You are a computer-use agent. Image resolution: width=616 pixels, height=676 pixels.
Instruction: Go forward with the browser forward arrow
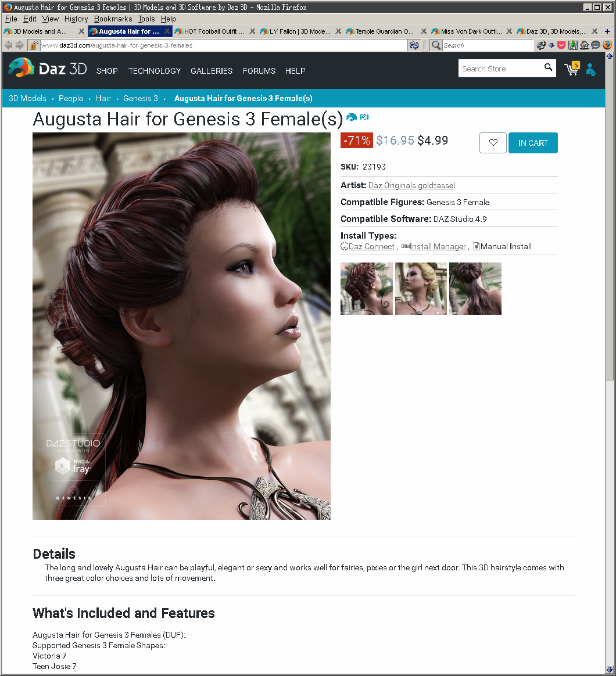19,45
